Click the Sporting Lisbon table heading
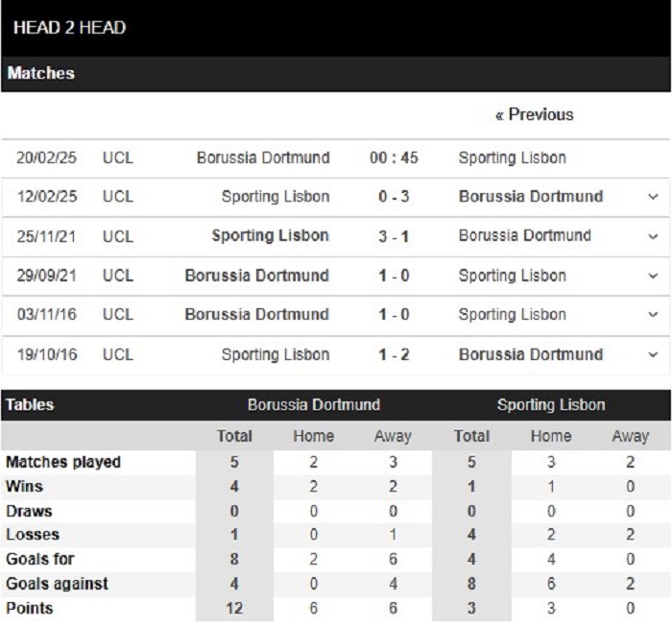Screen dimensions: 672x628 coord(551,404)
